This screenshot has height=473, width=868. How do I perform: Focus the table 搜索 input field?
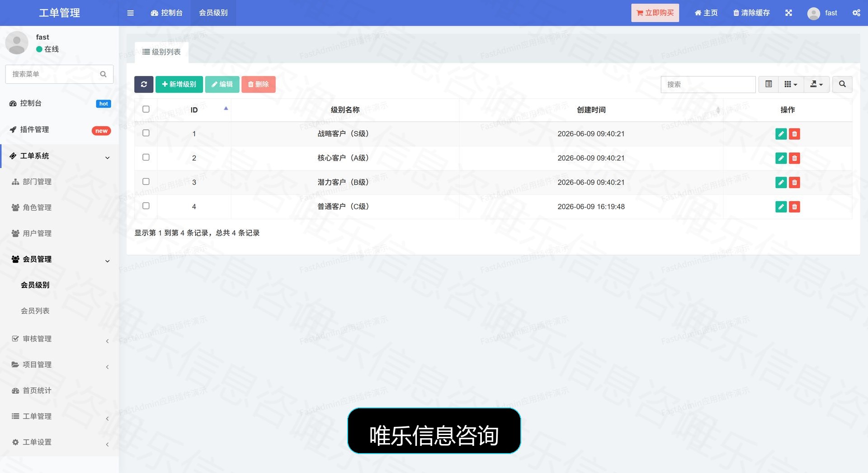(x=708, y=84)
